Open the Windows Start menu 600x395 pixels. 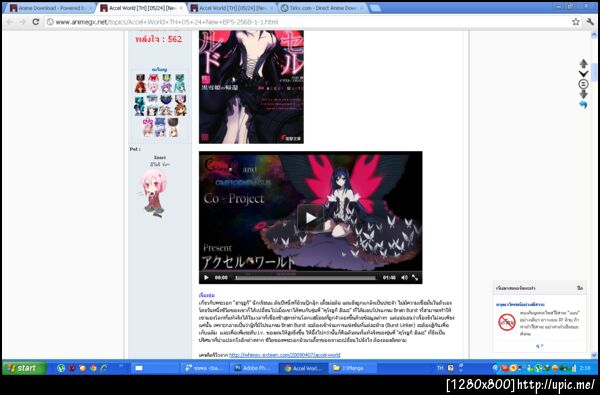(x=24, y=368)
